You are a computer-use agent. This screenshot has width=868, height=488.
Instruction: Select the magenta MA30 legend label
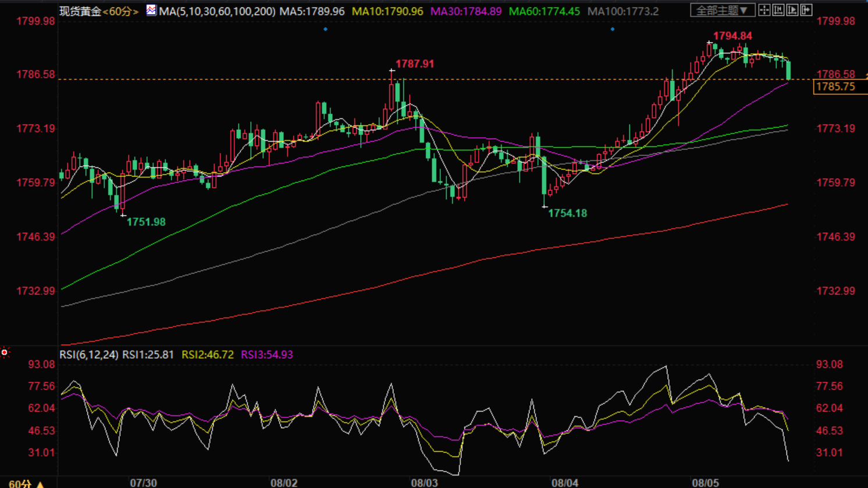(x=465, y=11)
